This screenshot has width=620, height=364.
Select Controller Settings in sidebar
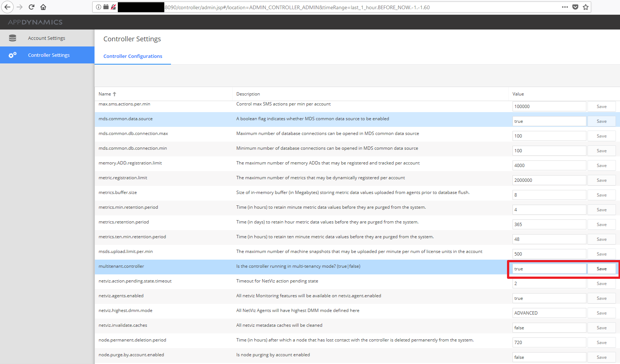[47, 55]
